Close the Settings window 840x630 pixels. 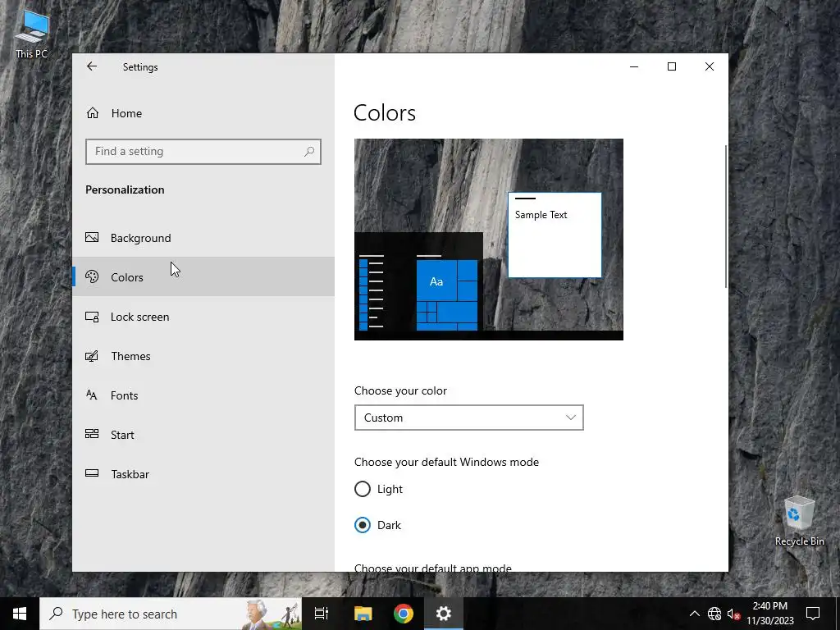[x=710, y=66]
